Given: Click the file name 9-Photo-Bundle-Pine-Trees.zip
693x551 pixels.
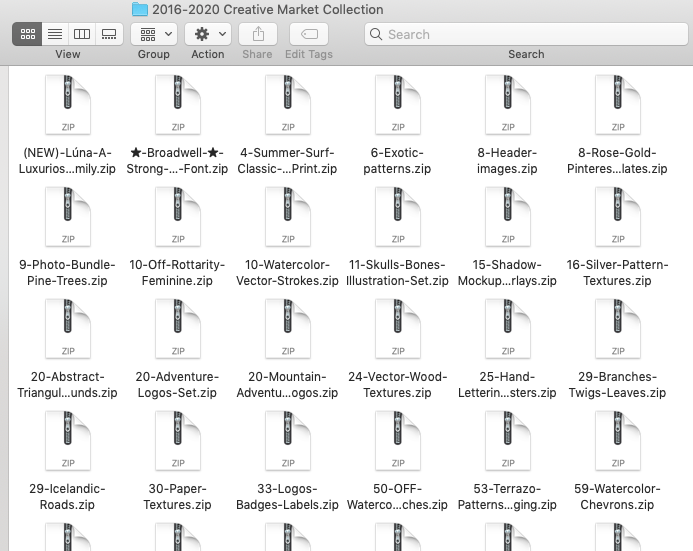Looking at the screenshot, I should 67,273.
